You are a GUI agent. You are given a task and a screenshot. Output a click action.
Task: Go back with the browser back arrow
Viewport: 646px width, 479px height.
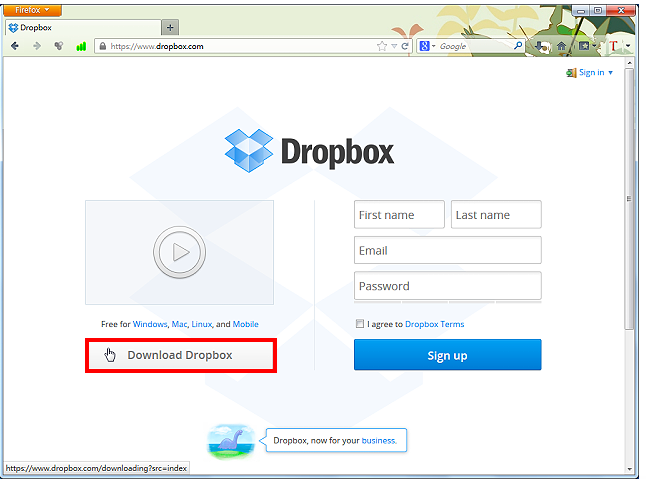15,46
